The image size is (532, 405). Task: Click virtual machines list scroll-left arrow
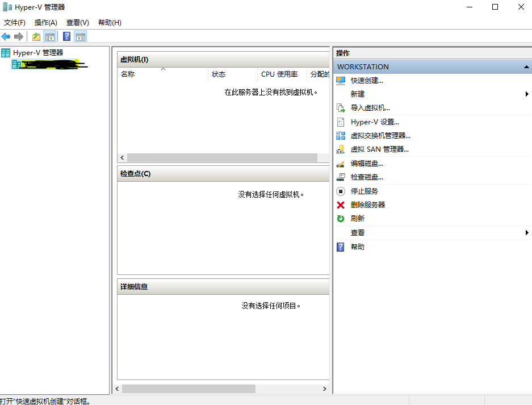pyautogui.click(x=122, y=157)
